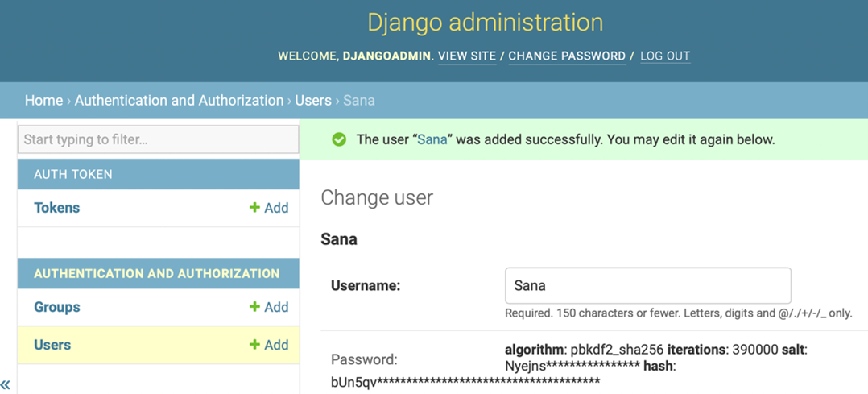Click the plus icon next to Groups
Image resolution: width=868 pixels, height=394 pixels.
coord(254,307)
